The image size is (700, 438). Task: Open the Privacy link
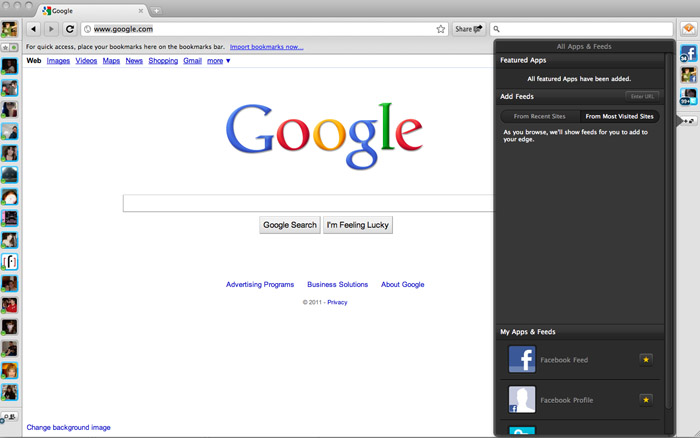click(x=337, y=302)
